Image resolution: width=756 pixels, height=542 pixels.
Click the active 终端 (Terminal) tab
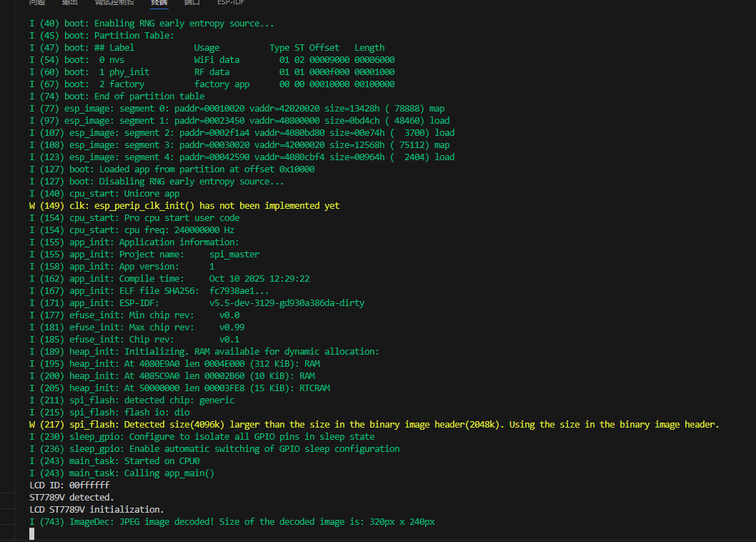(x=159, y=2)
